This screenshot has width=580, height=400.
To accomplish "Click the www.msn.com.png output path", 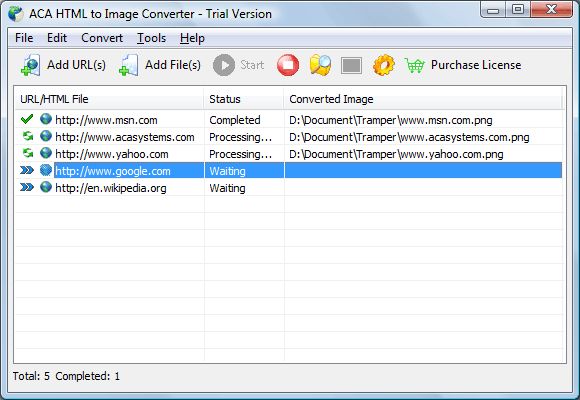I will (x=391, y=120).
